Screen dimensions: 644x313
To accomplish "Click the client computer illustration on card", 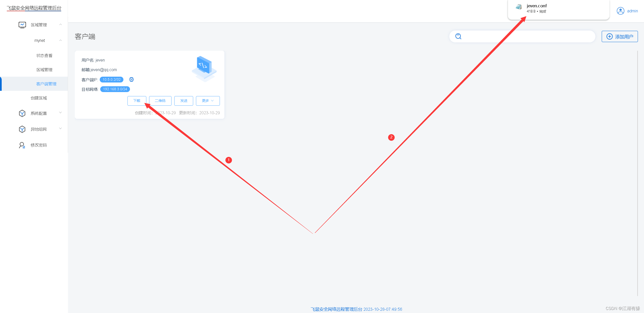I will pyautogui.click(x=204, y=68).
